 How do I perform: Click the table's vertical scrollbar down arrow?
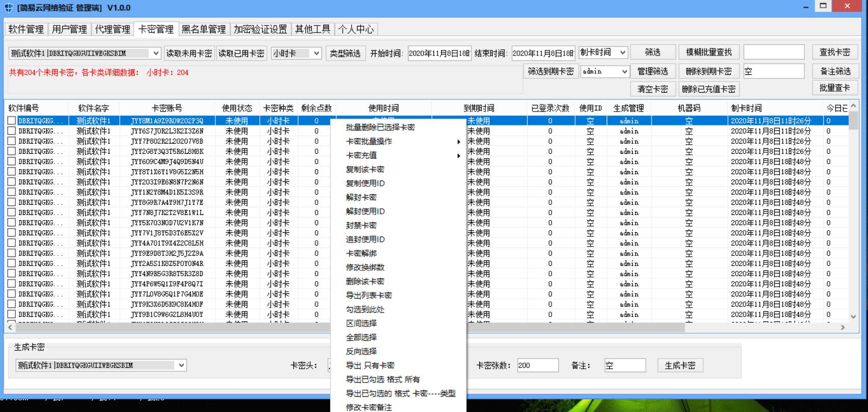[854, 316]
